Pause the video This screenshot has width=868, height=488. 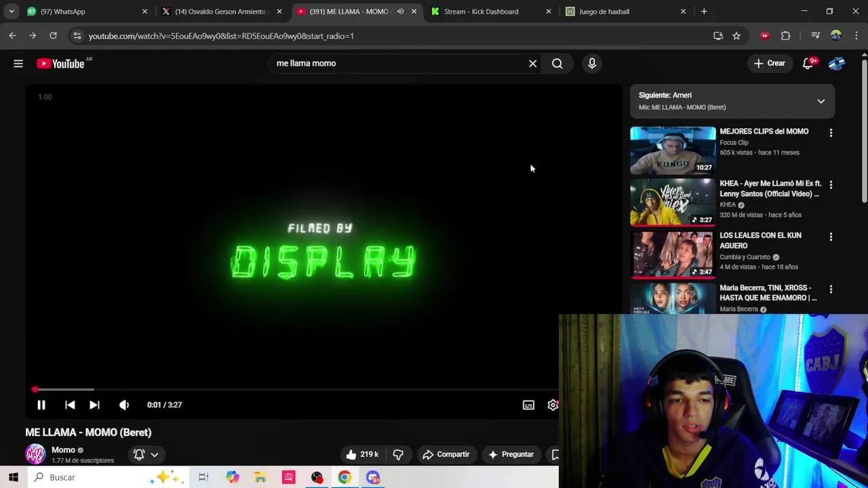click(41, 405)
